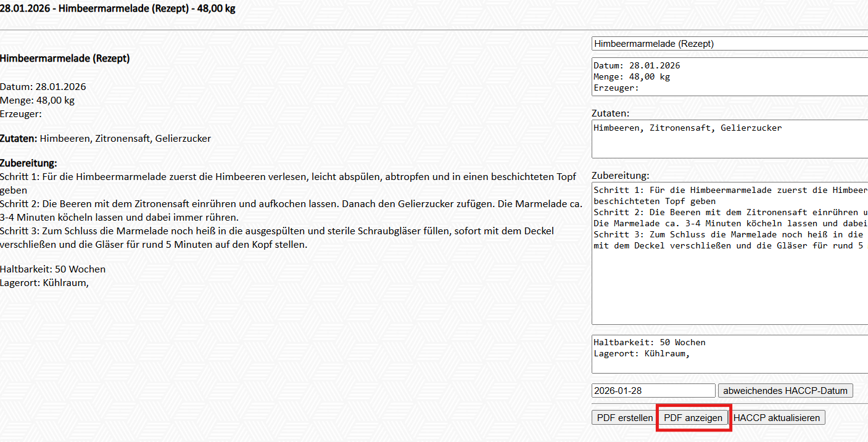Viewport: 868px width, 442px height.
Task: Click the bold Zubereitung heading in the preview
Action: (28, 163)
